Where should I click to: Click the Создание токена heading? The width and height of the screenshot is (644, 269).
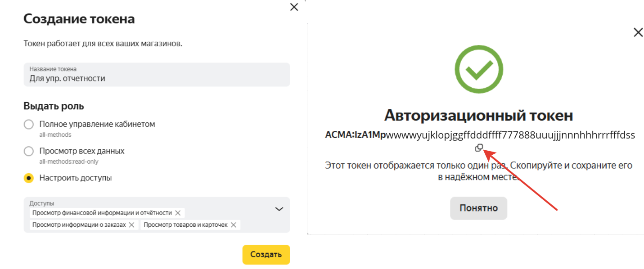[79, 19]
